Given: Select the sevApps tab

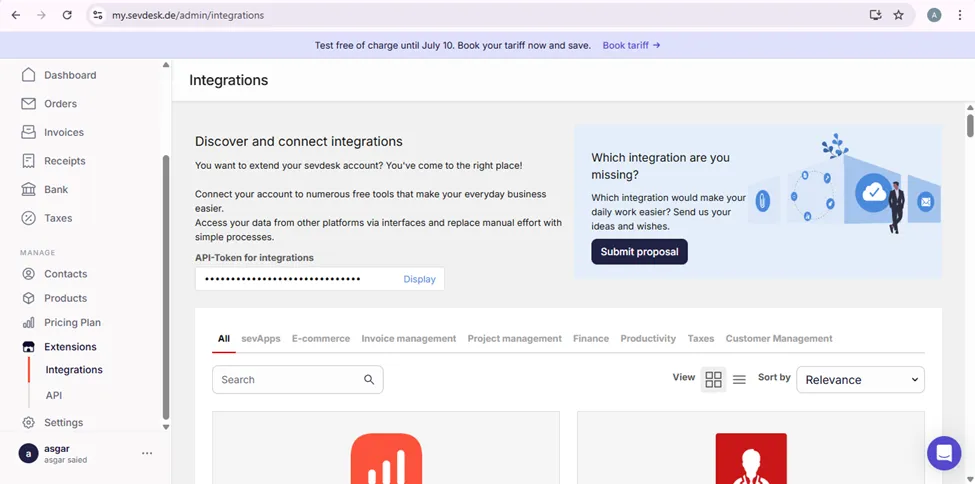Looking at the screenshot, I should pos(261,338).
